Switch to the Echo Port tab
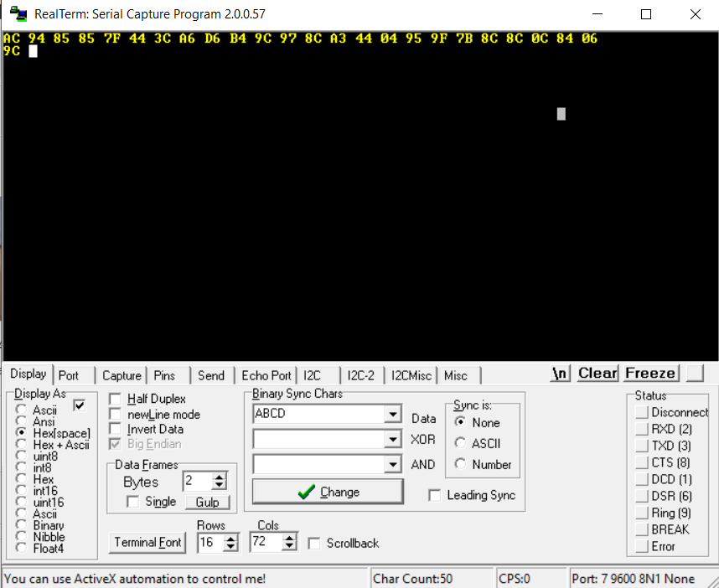719x588 pixels. tap(266, 376)
